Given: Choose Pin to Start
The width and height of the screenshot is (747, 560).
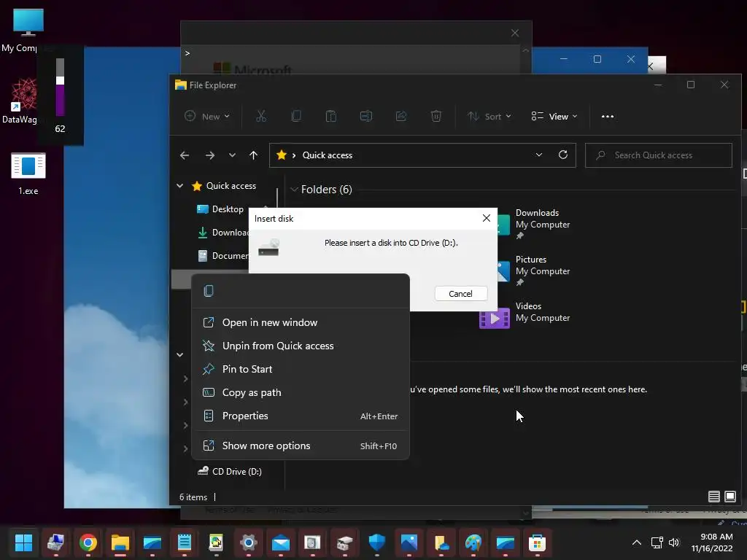Looking at the screenshot, I should 301,369.
